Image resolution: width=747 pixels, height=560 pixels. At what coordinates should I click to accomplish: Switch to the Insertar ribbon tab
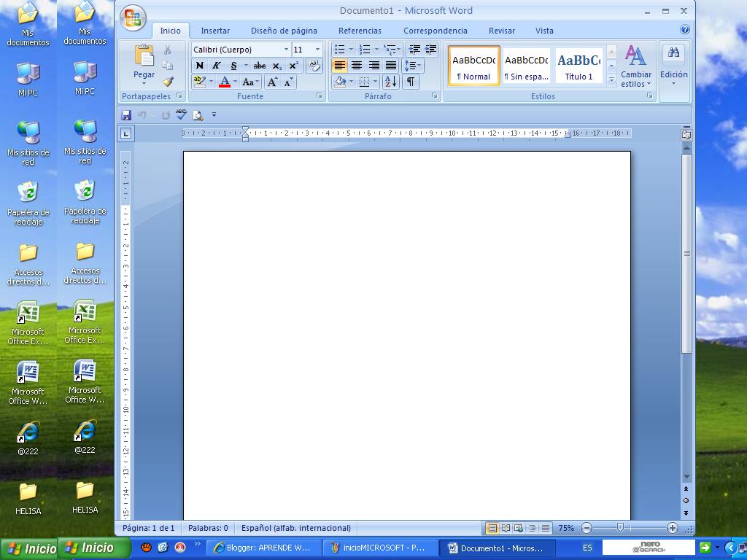click(x=215, y=31)
